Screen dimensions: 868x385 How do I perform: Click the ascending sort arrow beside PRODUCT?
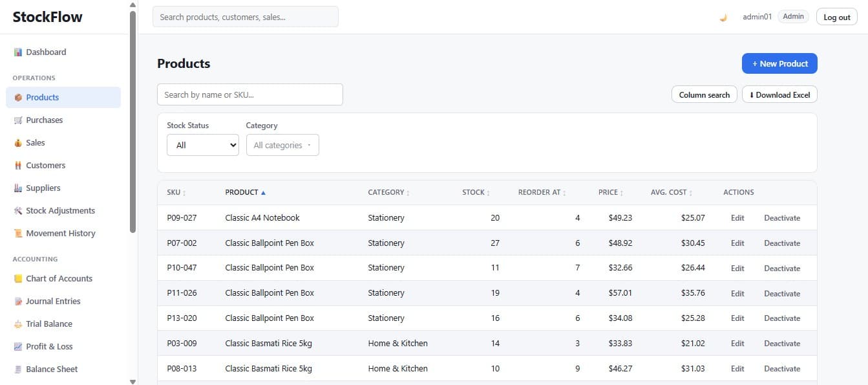263,193
